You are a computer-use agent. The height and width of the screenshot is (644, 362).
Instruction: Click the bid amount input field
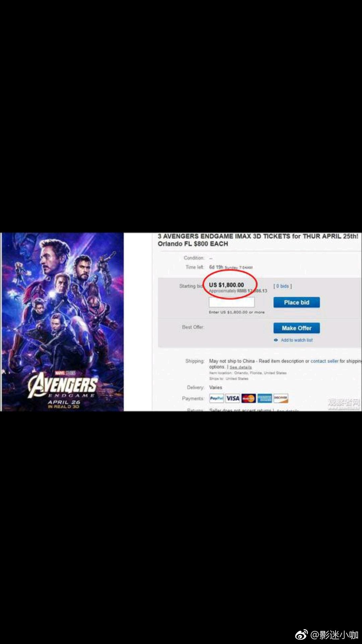[232, 302]
